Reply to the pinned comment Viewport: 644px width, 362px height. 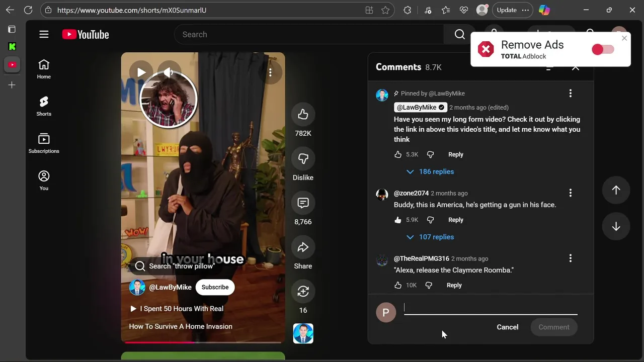pyautogui.click(x=456, y=154)
